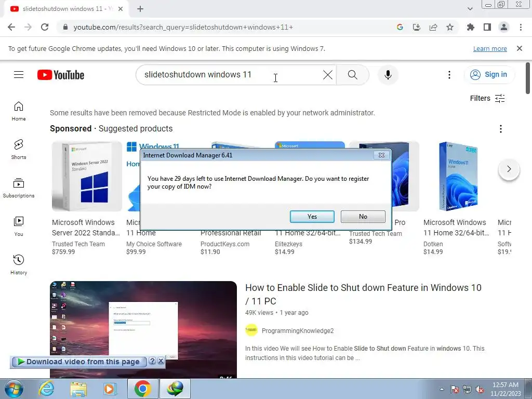
Task: Click the YouTube search magnifier button
Action: click(353, 75)
